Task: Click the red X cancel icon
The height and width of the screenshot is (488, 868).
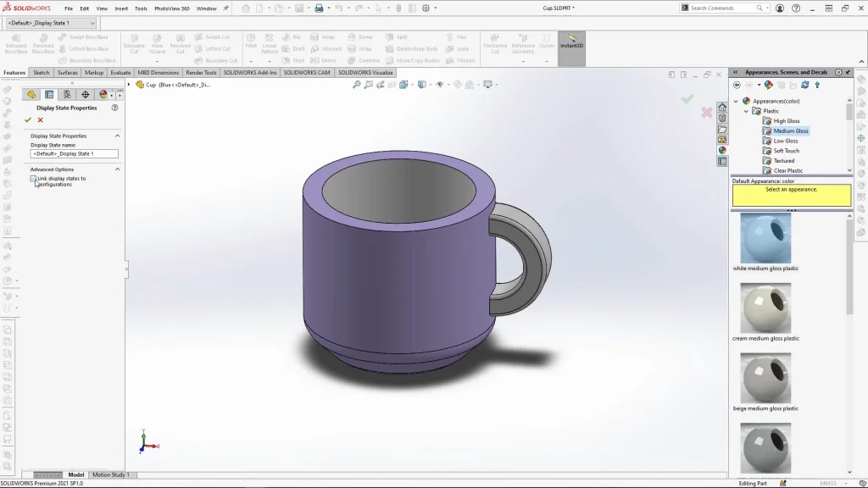Action: [40, 120]
